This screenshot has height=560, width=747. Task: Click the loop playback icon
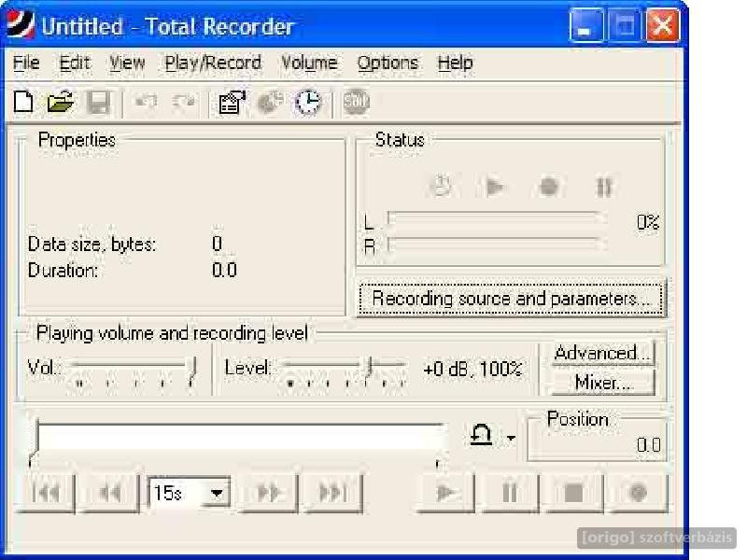[x=481, y=435]
